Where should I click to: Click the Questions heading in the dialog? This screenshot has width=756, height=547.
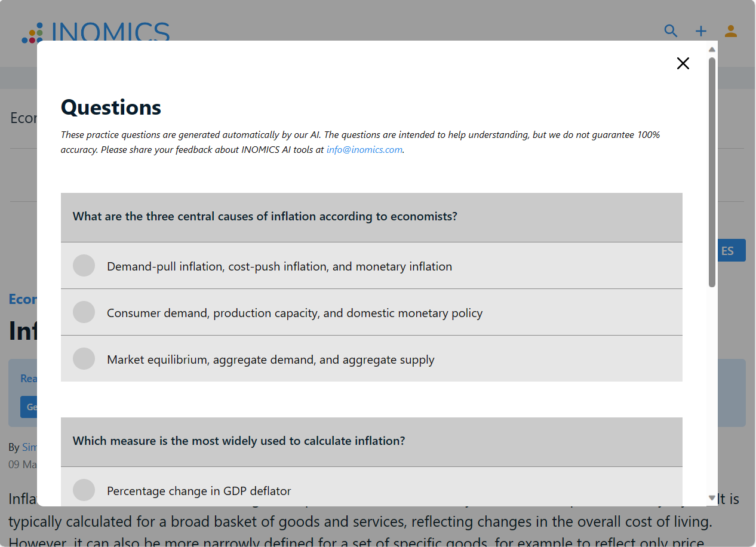(x=111, y=107)
